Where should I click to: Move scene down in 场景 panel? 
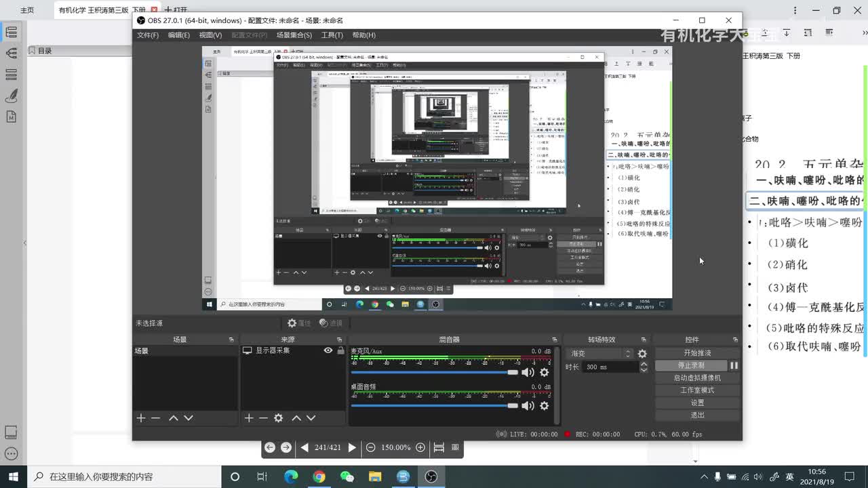pos(189,418)
